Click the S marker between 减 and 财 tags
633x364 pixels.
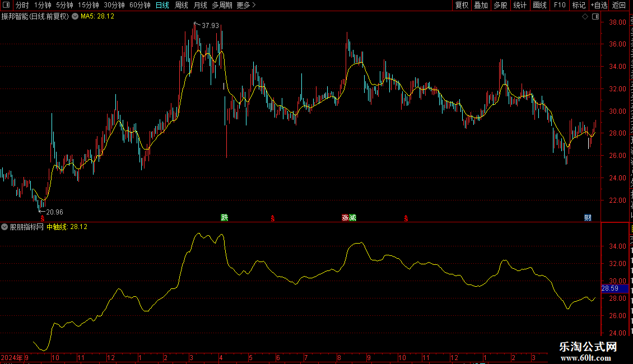point(406,218)
